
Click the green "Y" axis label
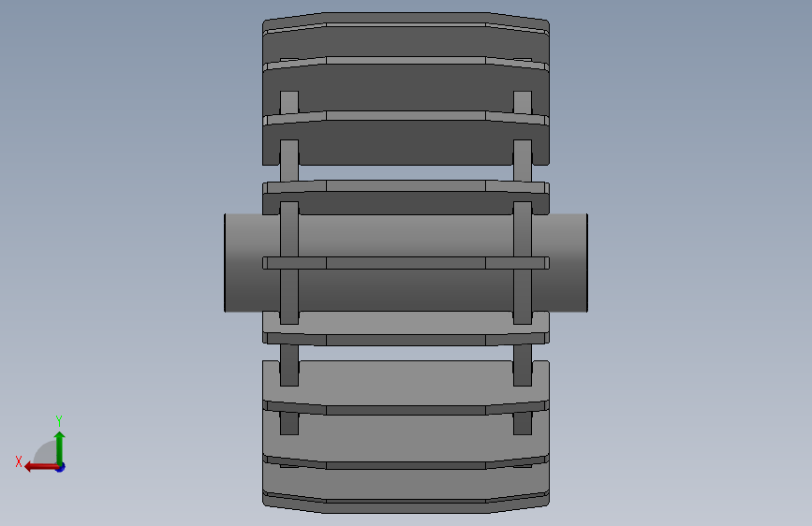59,420
